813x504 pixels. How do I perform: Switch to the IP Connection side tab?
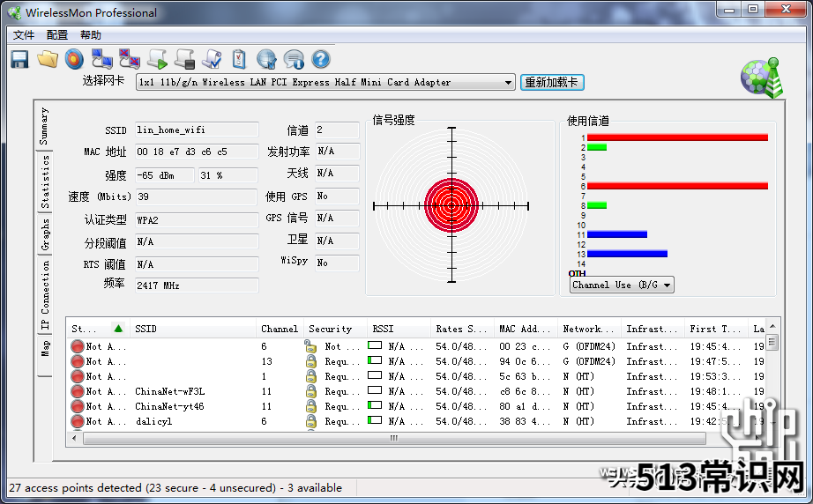click(x=45, y=295)
